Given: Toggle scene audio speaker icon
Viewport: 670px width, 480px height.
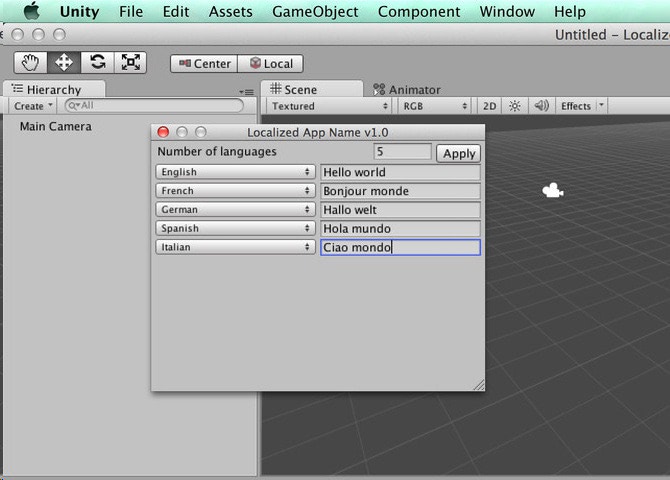Looking at the screenshot, I should click(541, 106).
